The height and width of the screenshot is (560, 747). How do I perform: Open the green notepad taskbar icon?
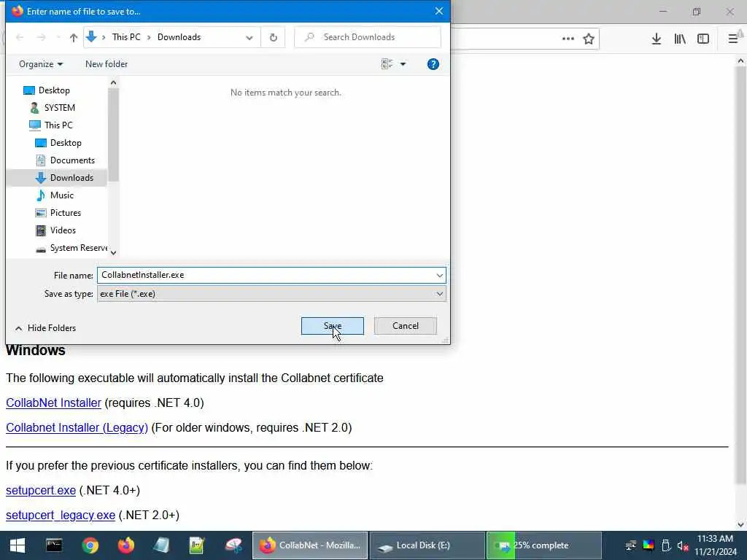197,545
